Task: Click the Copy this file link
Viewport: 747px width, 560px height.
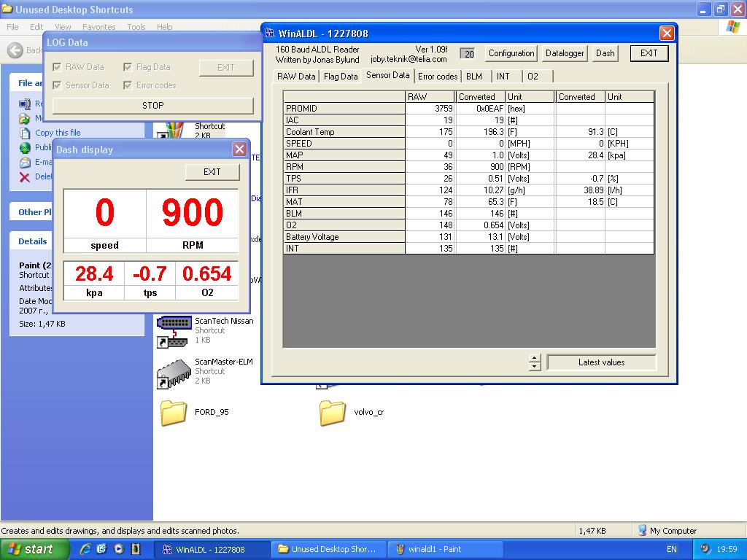Action: click(x=58, y=133)
